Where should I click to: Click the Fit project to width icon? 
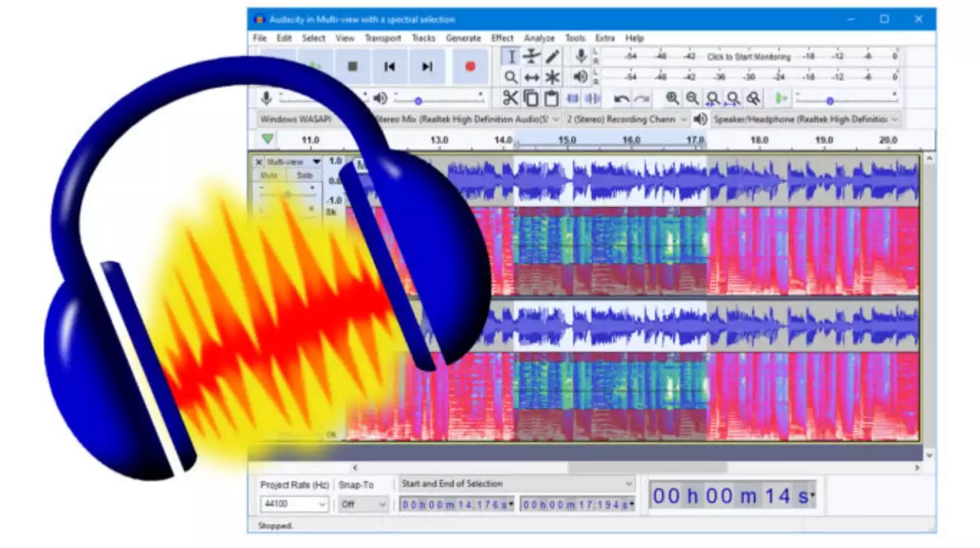[732, 98]
